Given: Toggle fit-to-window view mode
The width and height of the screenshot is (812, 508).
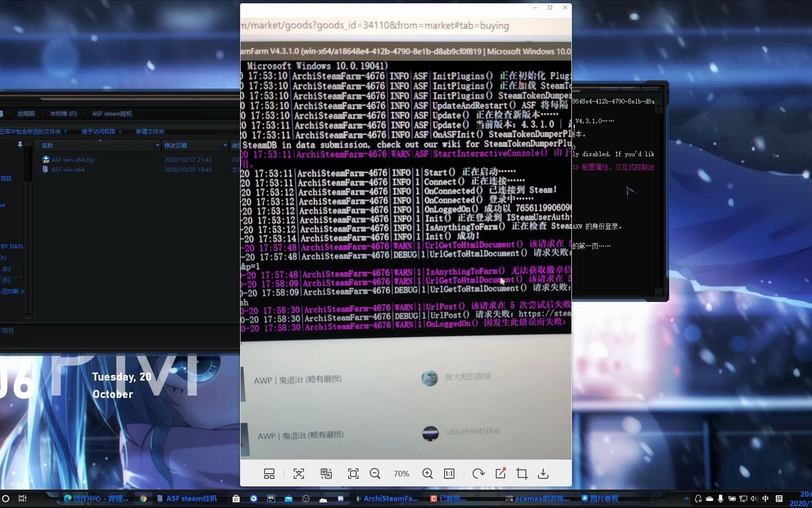Looking at the screenshot, I should click(x=352, y=474).
